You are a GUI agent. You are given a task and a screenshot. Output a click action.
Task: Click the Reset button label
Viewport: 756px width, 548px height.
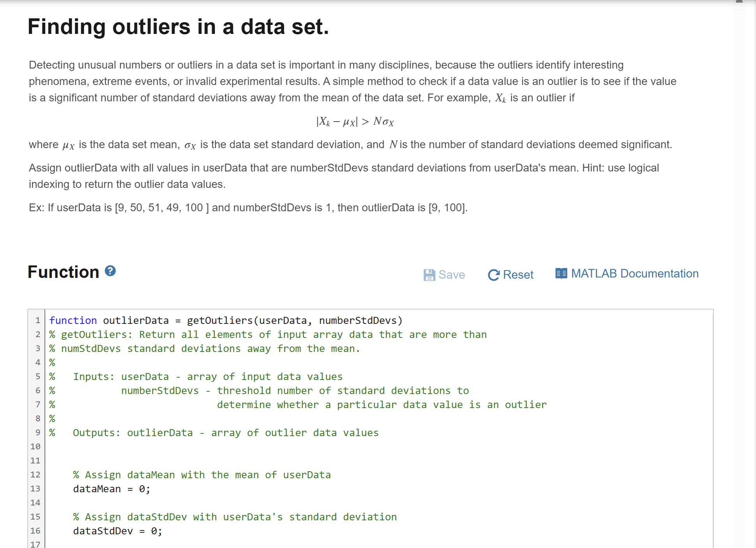tap(519, 275)
